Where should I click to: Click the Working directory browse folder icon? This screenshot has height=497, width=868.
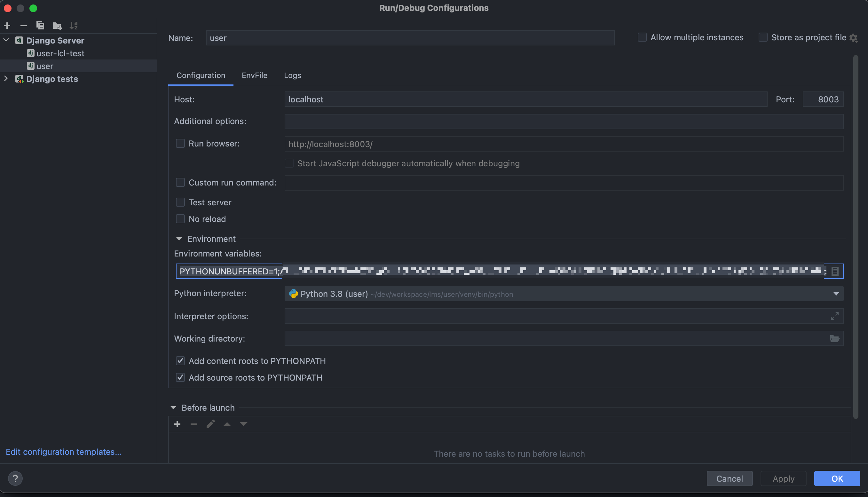[x=834, y=339]
